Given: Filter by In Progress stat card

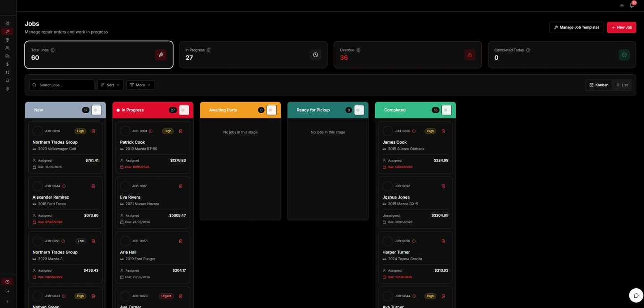Looking at the screenshot, I should [x=253, y=55].
